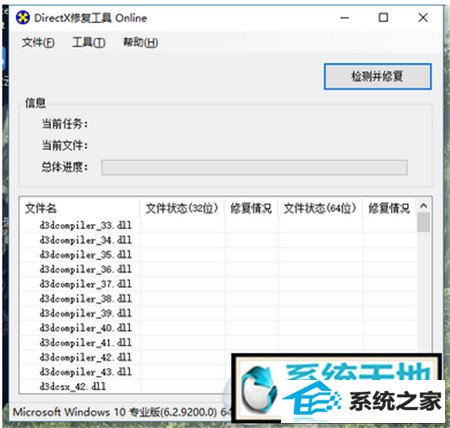Click the first 修复情况 column header

[251, 209]
